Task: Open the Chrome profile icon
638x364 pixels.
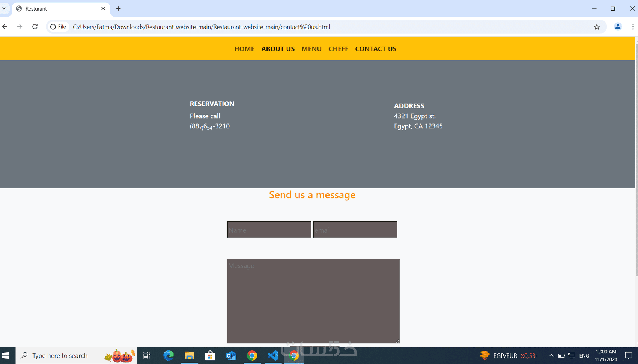Action: click(x=618, y=27)
